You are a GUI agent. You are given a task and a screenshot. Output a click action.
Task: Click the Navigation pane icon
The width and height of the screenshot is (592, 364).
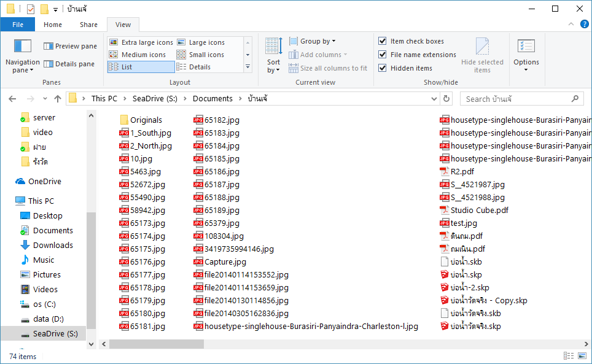pyautogui.click(x=23, y=47)
